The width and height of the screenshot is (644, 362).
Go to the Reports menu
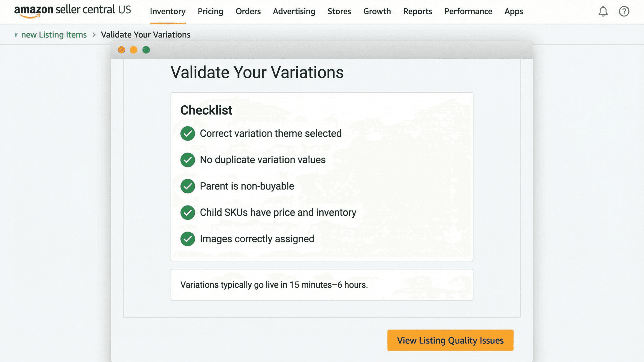coord(417,12)
